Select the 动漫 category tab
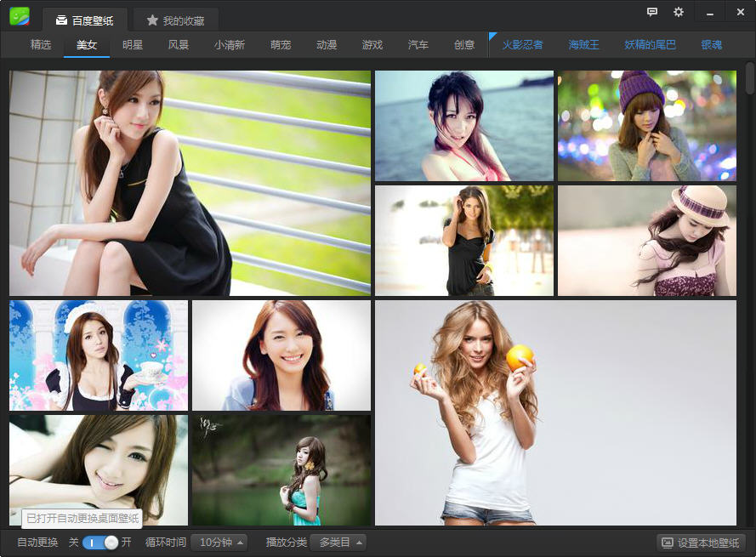 [x=327, y=45]
